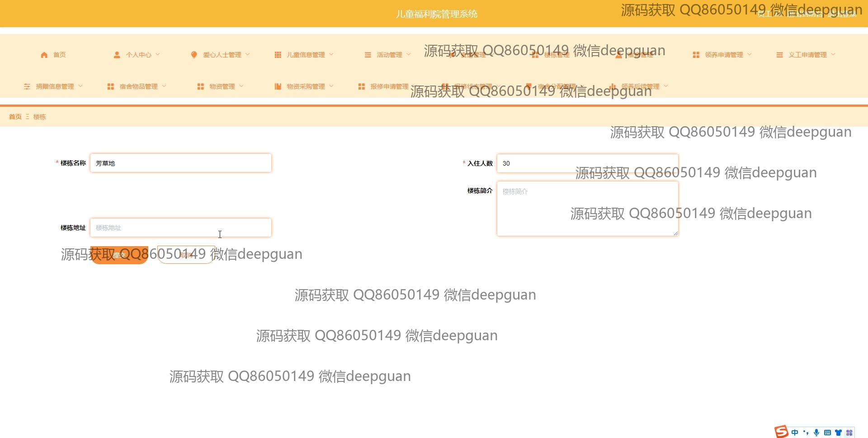Click the 楼栋 breadcrumb item

pyautogui.click(x=40, y=117)
